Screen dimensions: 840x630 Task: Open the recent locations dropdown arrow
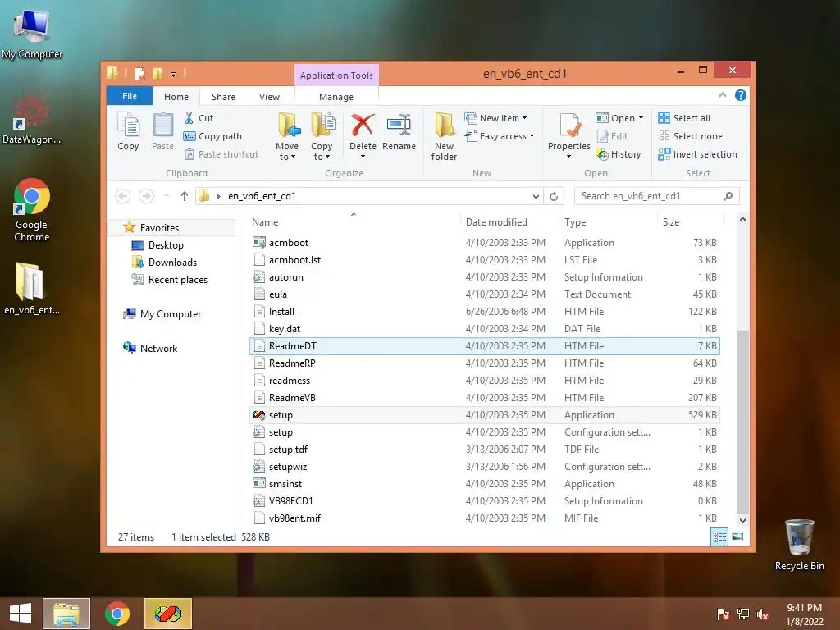pos(167,196)
